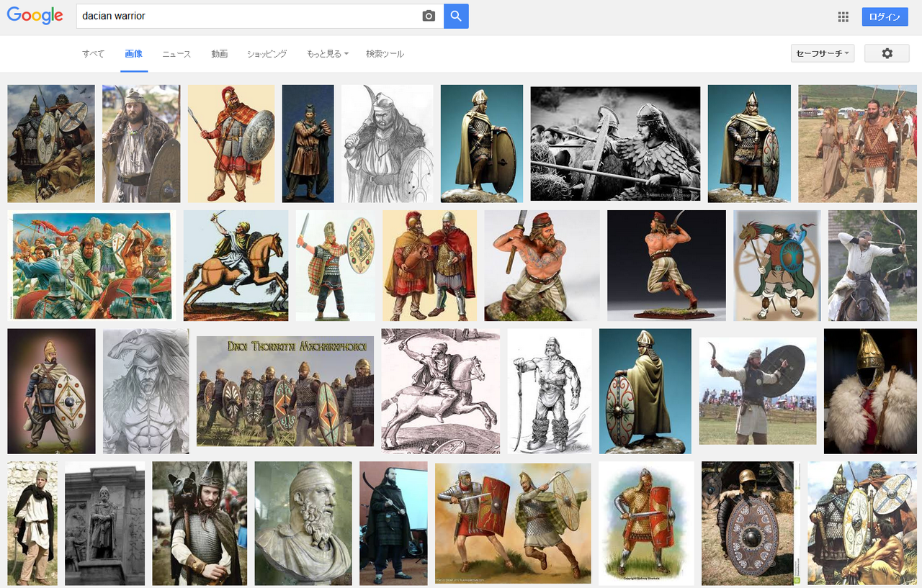Open ink sketch of galloping horseman
The width and height of the screenshot is (922, 588).
441,392
